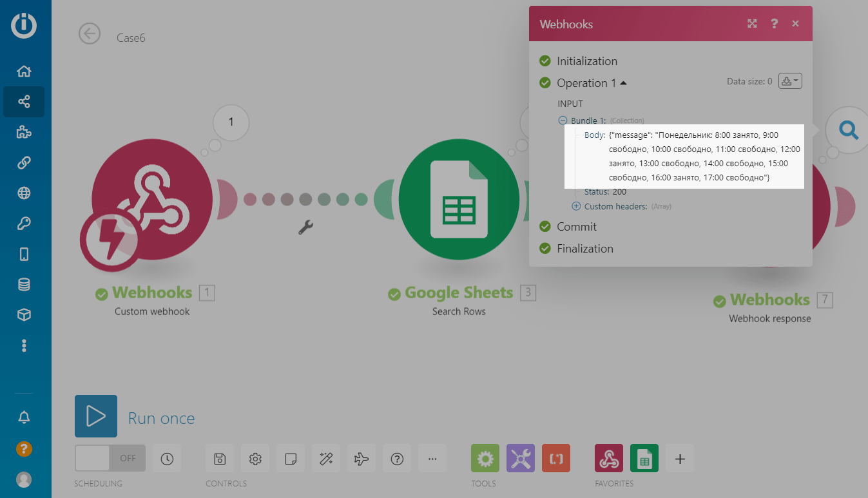
Task: Click the Data size: 0 label
Action: (x=749, y=82)
